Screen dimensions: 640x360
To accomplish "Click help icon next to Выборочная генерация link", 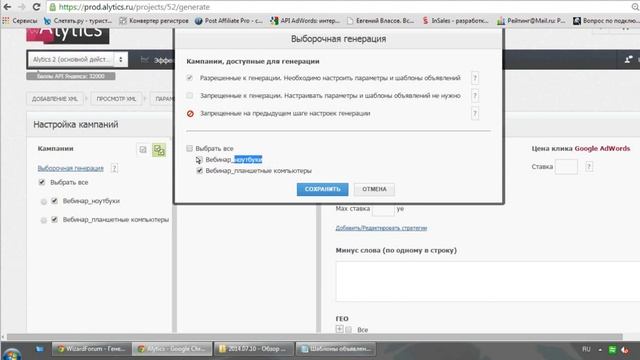I will pyautogui.click(x=114, y=168).
